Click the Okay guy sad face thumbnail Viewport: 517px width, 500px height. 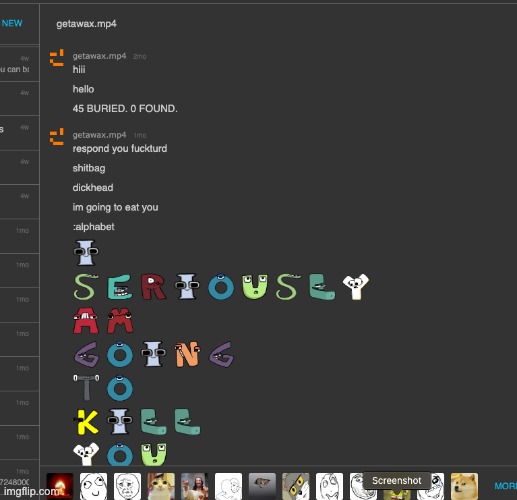pos(127,486)
